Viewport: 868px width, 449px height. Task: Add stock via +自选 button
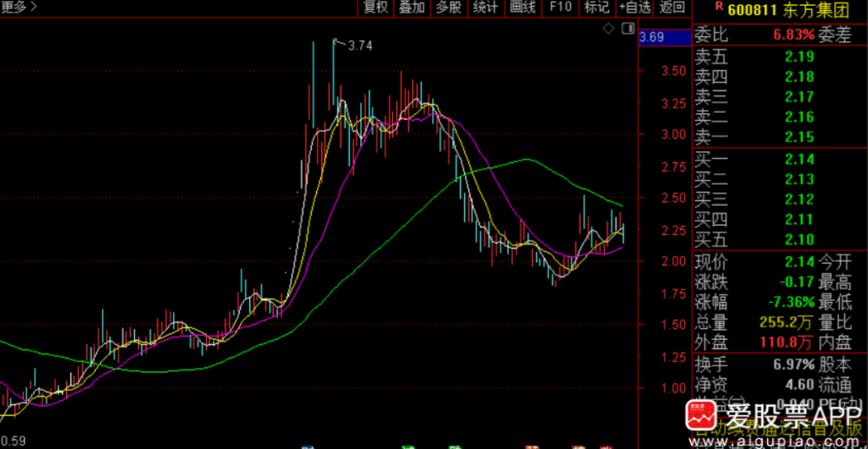[x=635, y=7]
